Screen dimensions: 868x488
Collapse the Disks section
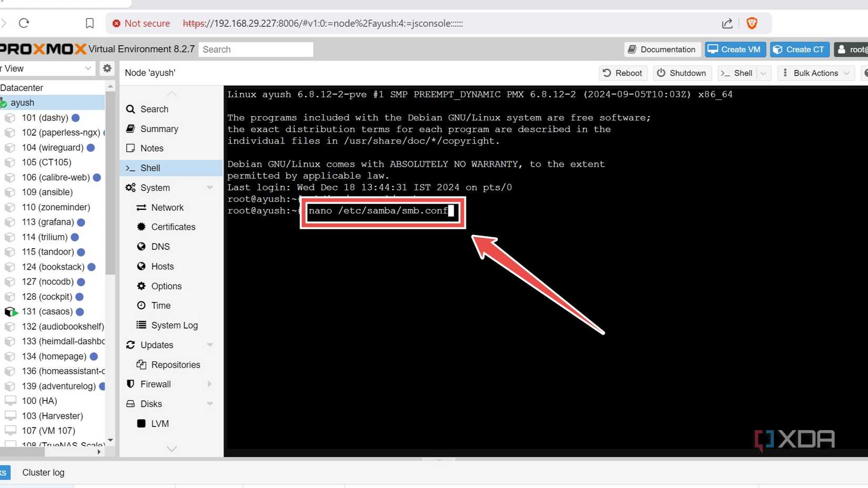pos(210,404)
